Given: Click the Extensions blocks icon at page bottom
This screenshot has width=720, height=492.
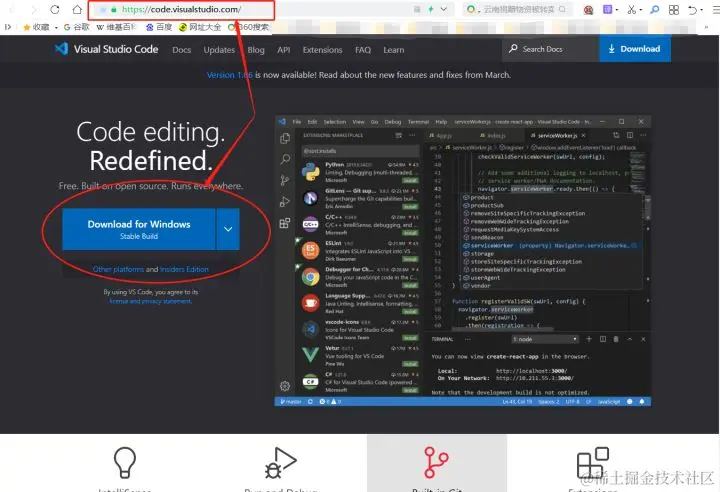Looking at the screenshot, I should coord(593,463).
